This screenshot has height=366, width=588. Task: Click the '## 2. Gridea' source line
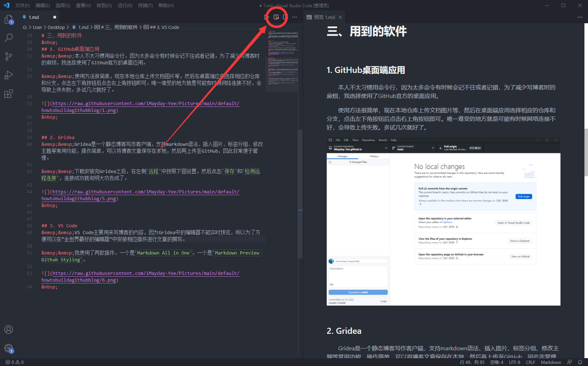click(58, 137)
